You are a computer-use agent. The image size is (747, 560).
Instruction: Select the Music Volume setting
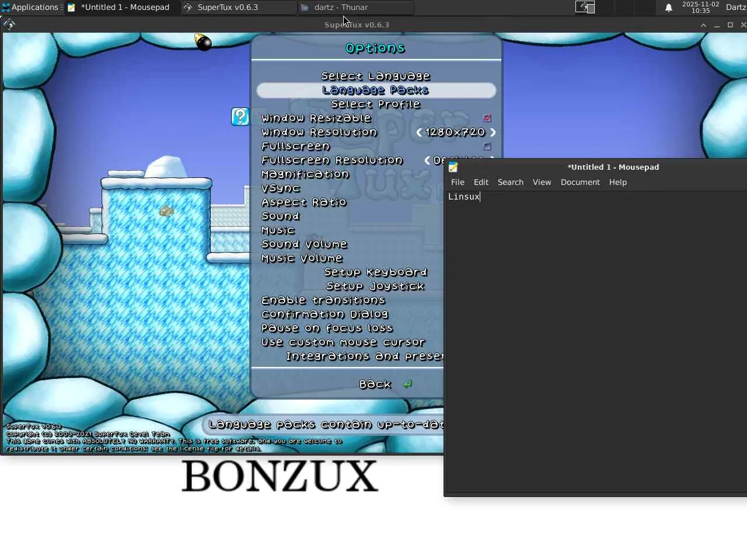[302, 258]
